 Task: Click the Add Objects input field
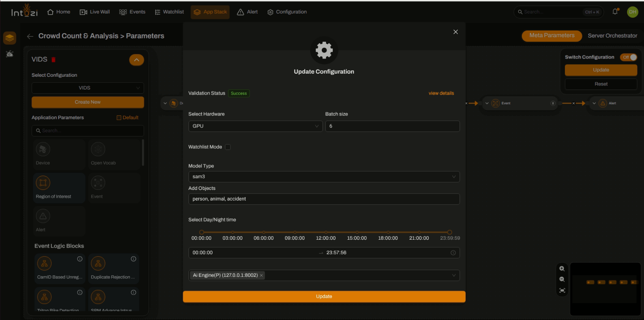click(x=324, y=199)
